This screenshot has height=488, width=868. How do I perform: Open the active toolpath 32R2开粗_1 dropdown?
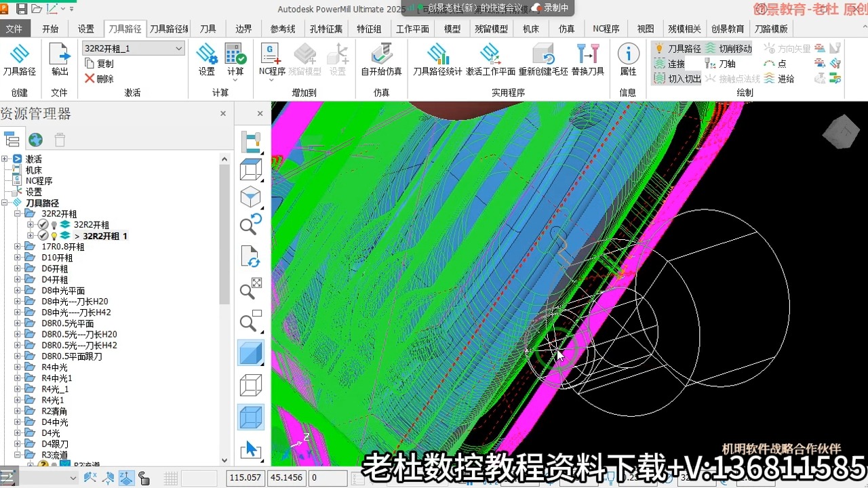pos(179,48)
